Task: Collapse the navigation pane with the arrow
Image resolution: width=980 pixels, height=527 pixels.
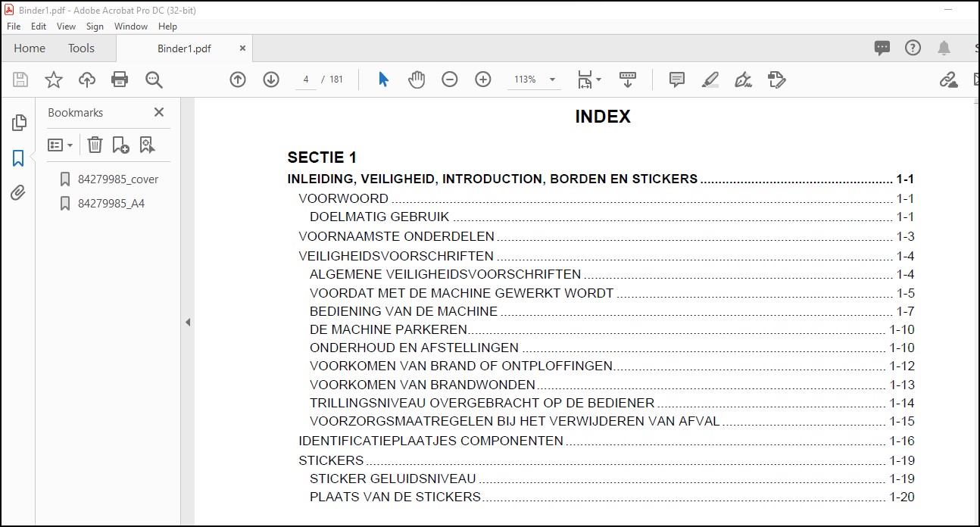Action: (188, 322)
